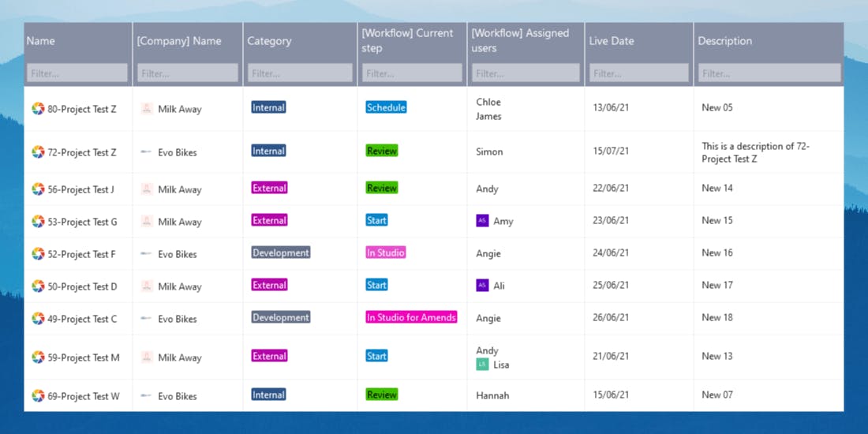This screenshot has height=434, width=868.
Task: Open 80-Project Test Z project name
Action: 82,109
